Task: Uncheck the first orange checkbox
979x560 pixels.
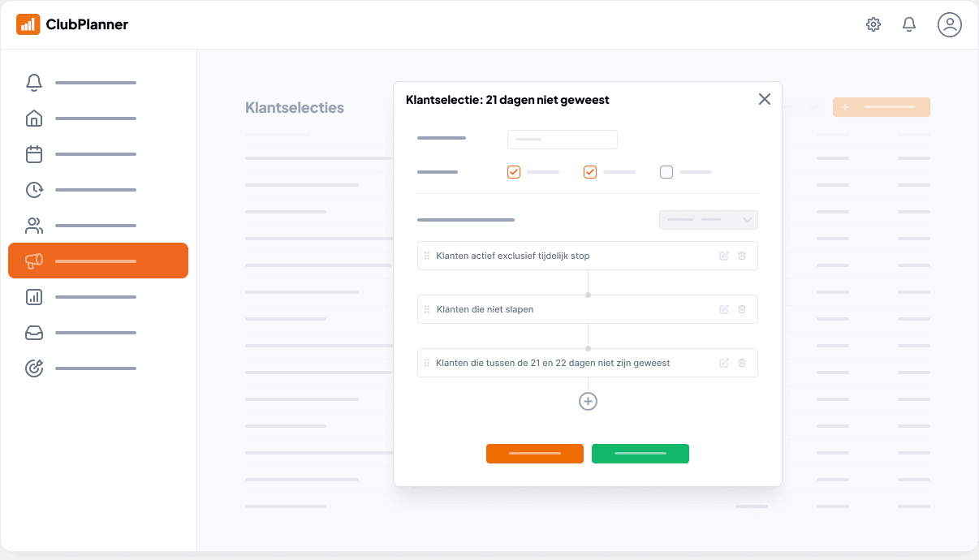Action: 514,172
